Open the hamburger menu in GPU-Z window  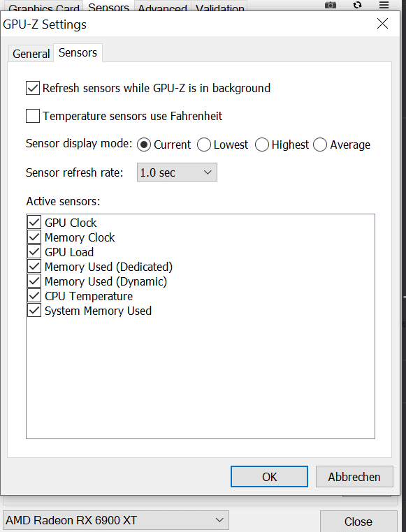(x=384, y=5)
